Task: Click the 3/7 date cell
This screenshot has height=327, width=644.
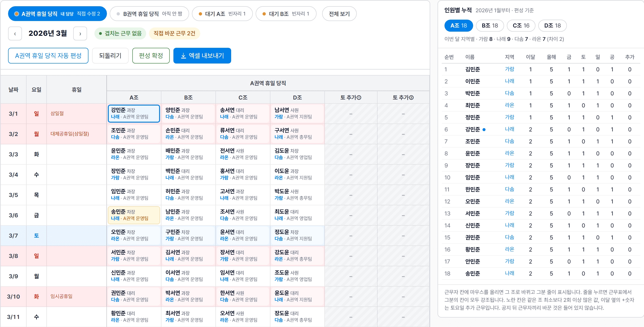Action: (x=13, y=236)
